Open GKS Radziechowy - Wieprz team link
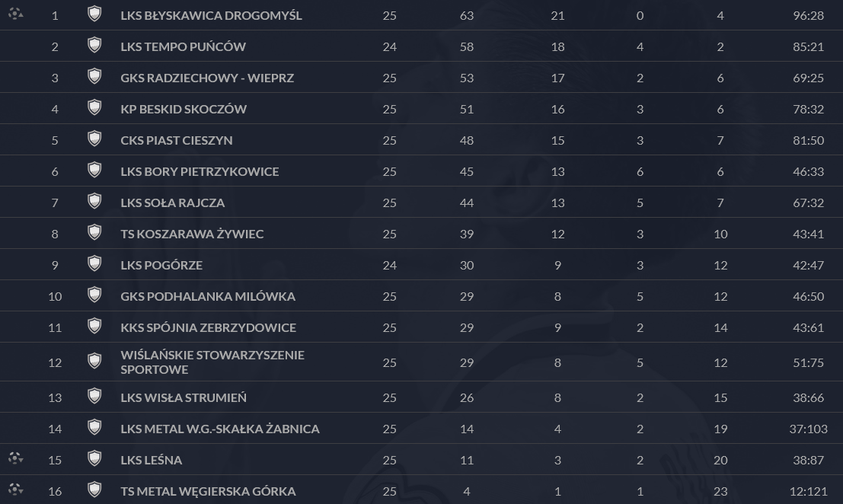The image size is (843, 504). point(207,78)
